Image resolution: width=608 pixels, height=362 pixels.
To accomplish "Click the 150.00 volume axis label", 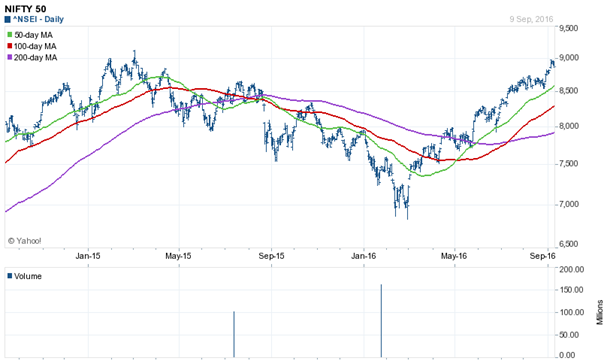I will pyautogui.click(x=572, y=290).
